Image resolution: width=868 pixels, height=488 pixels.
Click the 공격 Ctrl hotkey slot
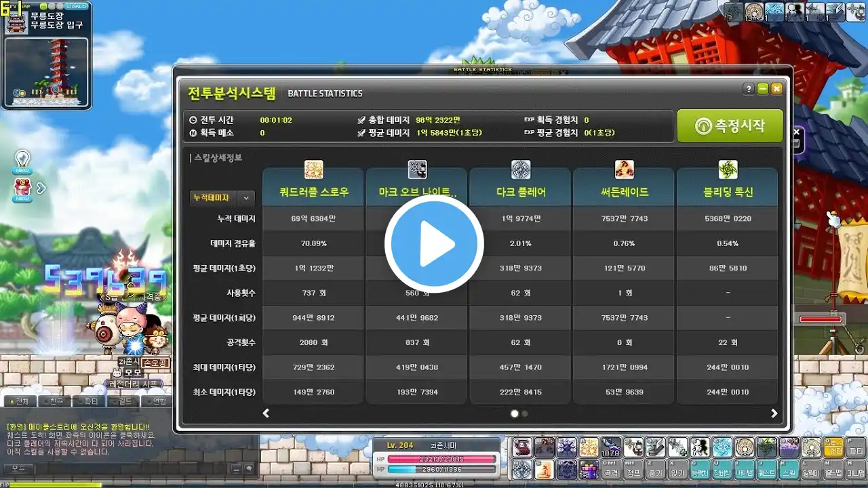(x=612, y=470)
